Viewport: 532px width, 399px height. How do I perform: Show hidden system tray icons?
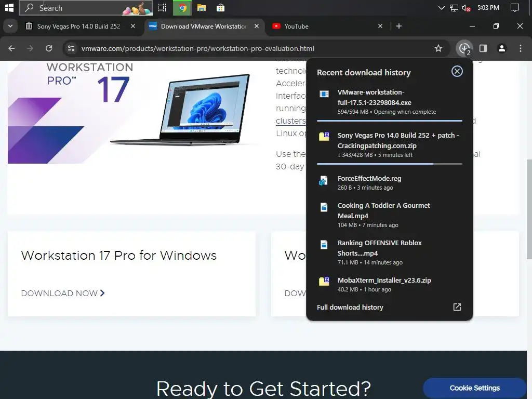(441, 8)
